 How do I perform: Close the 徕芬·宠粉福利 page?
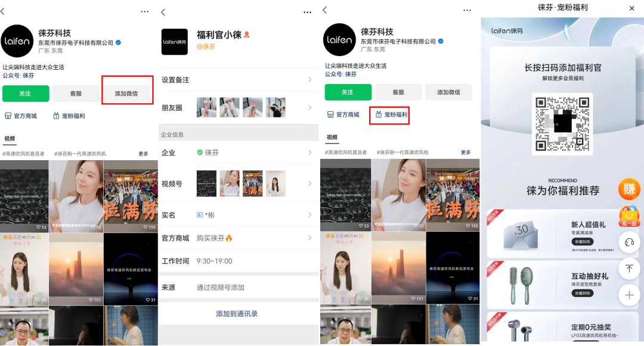(x=631, y=8)
